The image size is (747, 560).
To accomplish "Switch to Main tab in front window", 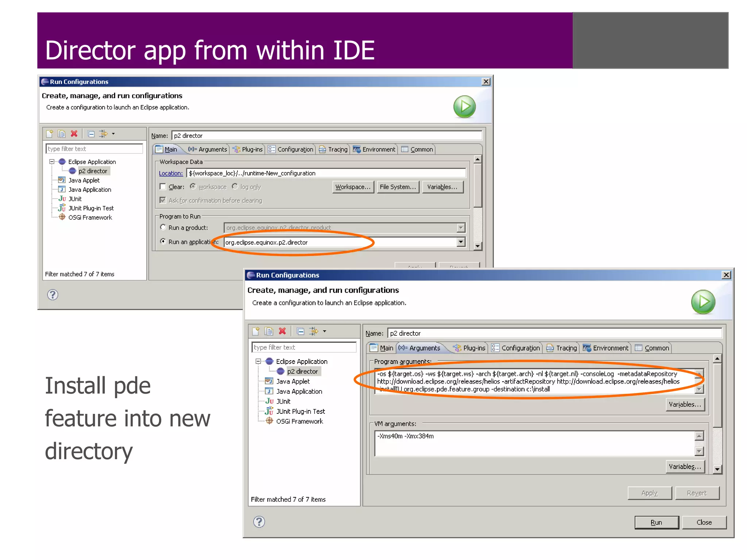I will point(382,348).
